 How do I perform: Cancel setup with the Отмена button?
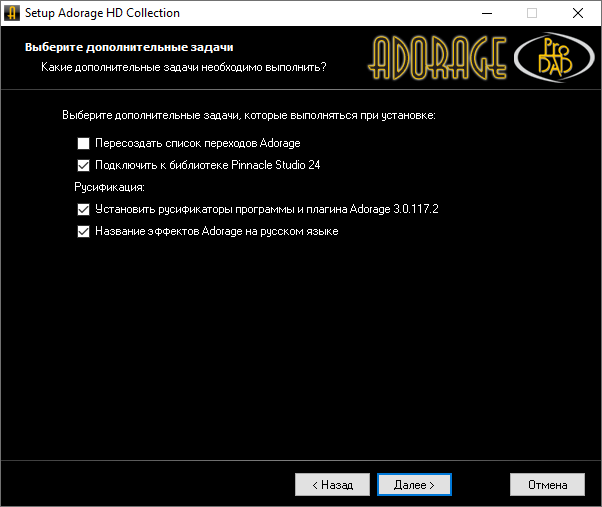click(x=547, y=485)
